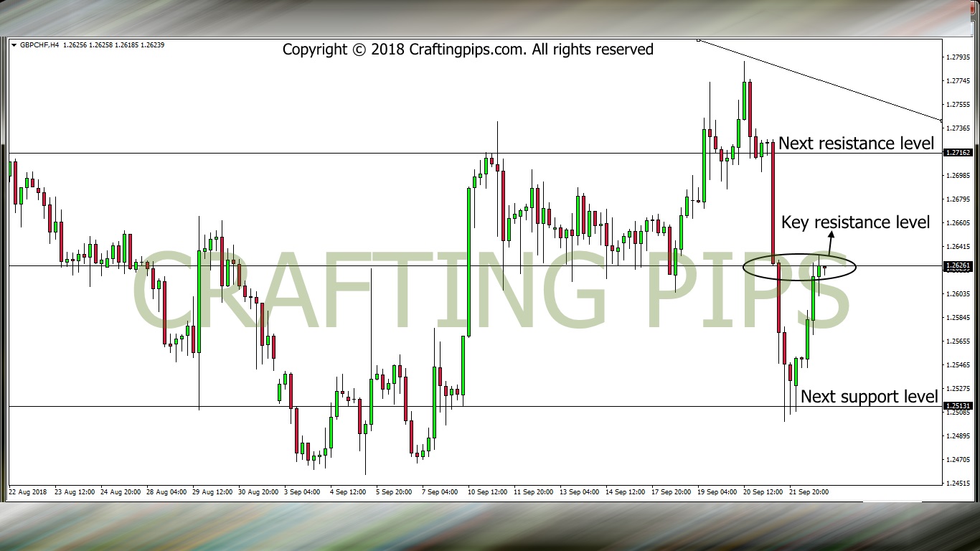Click the 1.26795 price scale value
Viewport: 980px width, 551px height.
click(959, 199)
